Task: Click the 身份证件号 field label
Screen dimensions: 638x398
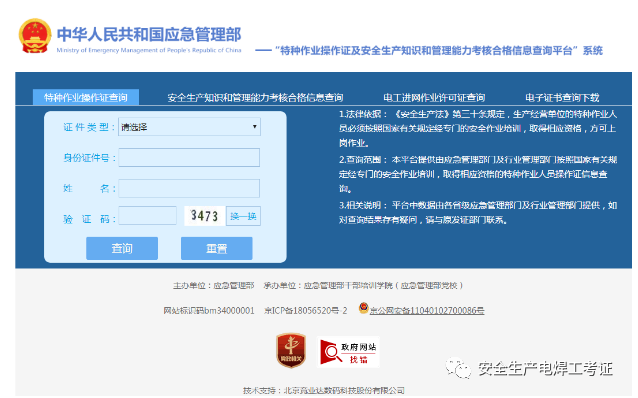Action: point(89,158)
